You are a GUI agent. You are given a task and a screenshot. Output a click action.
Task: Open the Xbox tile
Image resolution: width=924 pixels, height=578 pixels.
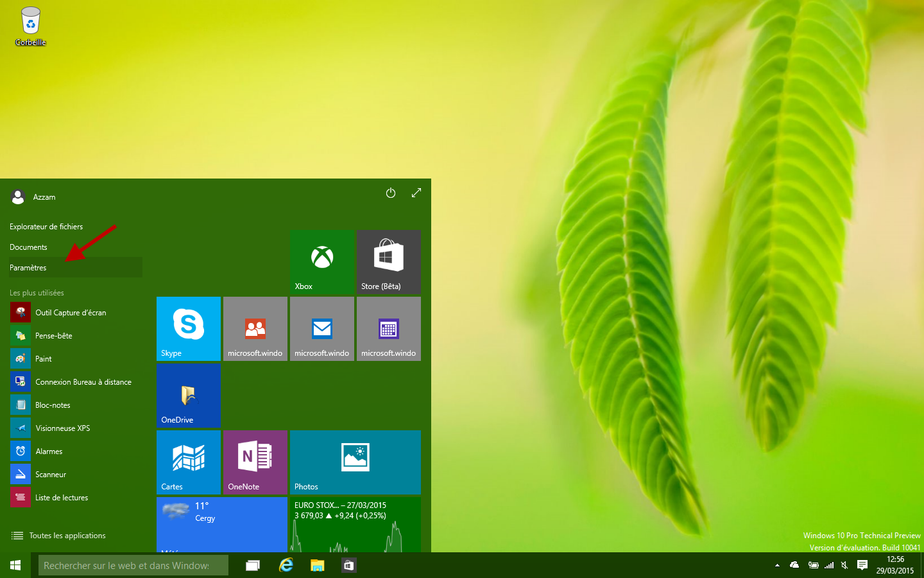(322, 262)
